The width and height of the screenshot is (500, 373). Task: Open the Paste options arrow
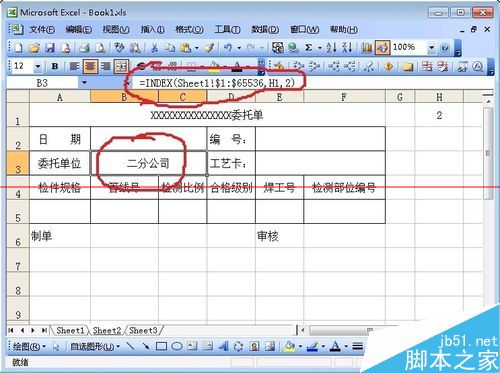click(197, 48)
